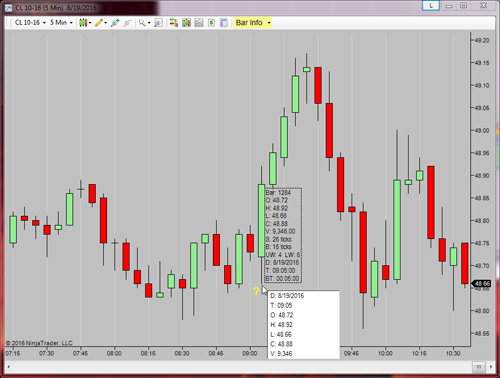Open the Bar Info dropdown arrow

coord(269,23)
